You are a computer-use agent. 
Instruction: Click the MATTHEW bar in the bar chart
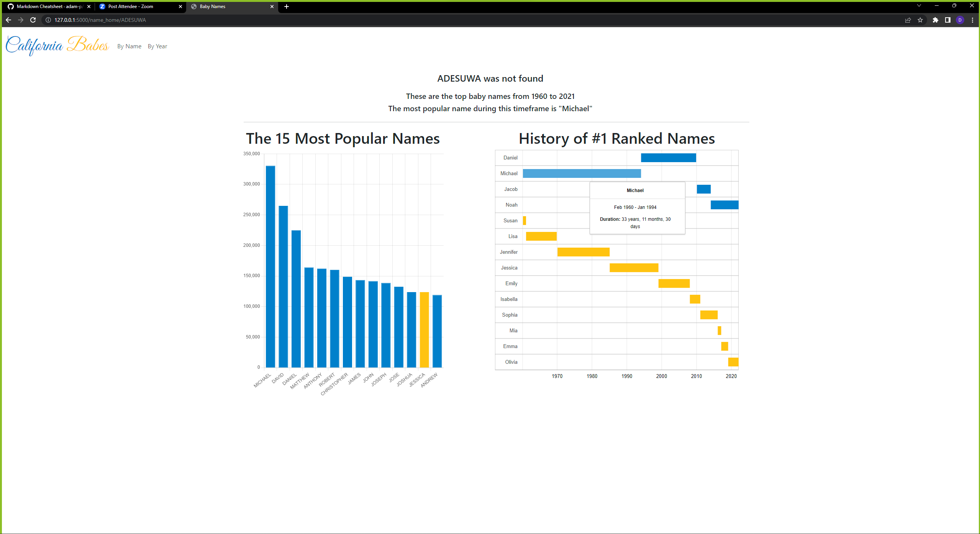pyautogui.click(x=309, y=317)
